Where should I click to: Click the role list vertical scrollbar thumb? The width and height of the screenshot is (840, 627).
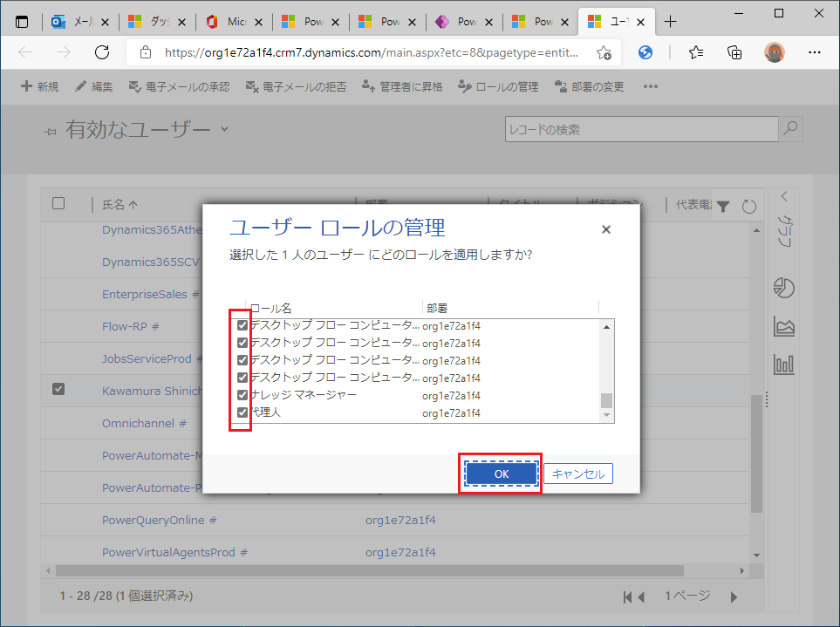coord(607,400)
